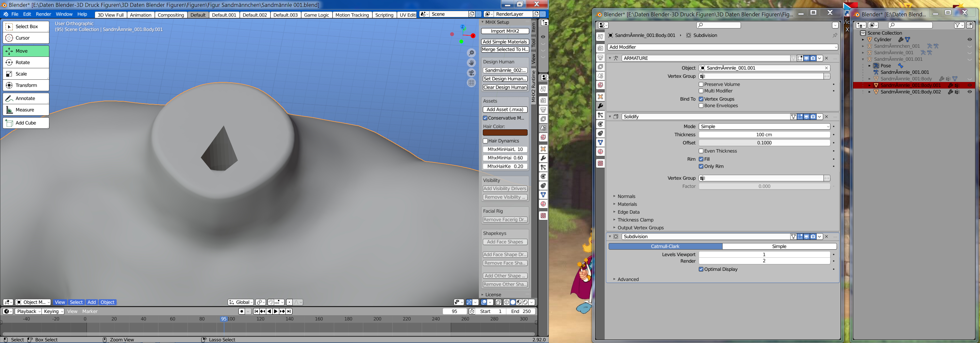Viewport: 980px width, 343px height.
Task: Expand the Thickness Clamp section
Action: pyautogui.click(x=635, y=220)
